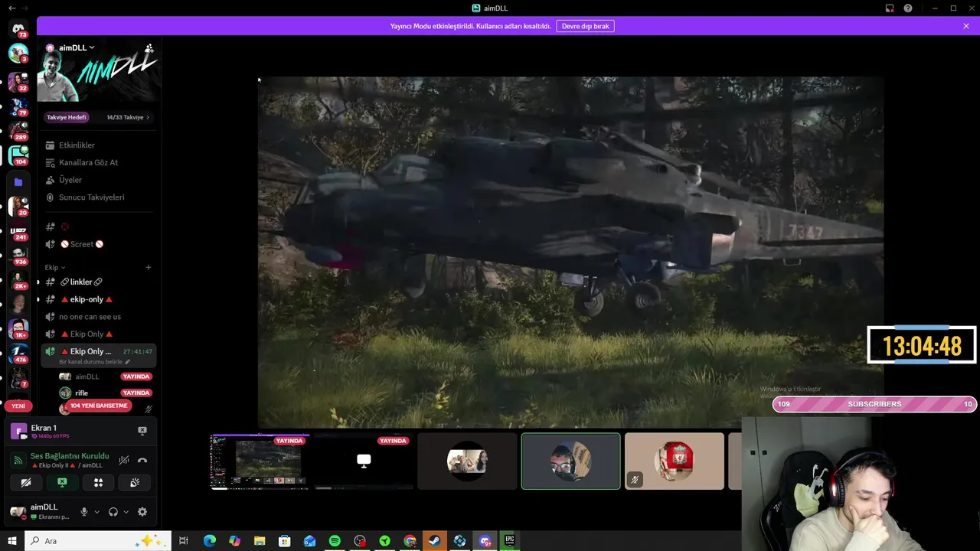Viewport: 980px width, 551px height.
Task: Click the Ara taskbar search box
Action: pos(98,541)
